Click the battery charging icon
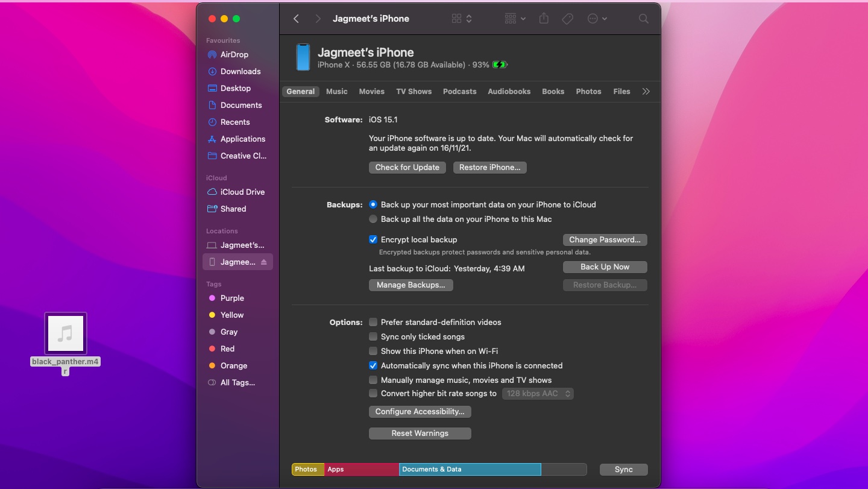The width and height of the screenshot is (868, 489). tap(500, 65)
